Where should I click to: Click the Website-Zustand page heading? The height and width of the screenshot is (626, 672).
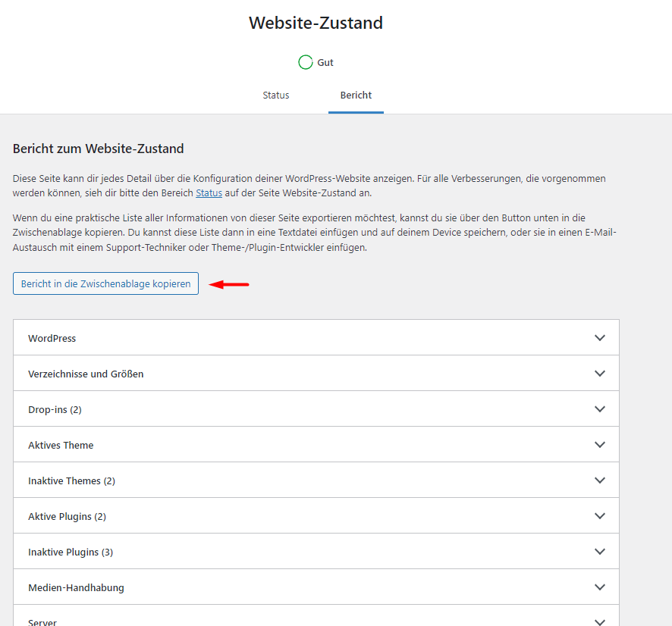coord(316,23)
